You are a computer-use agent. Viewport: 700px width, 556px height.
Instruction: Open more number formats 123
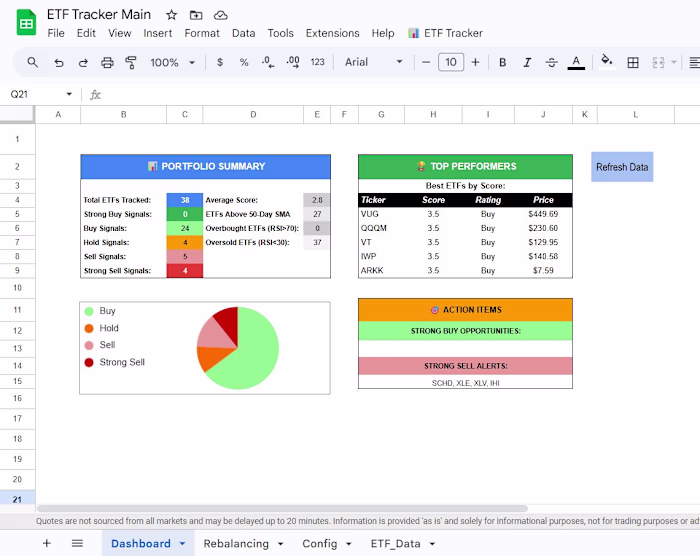(317, 62)
